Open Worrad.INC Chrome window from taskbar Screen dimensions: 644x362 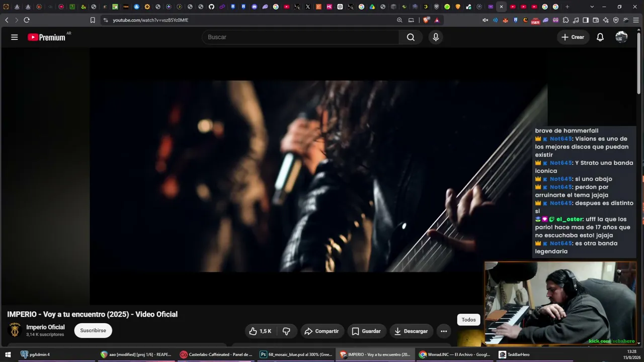pyautogui.click(x=455, y=354)
